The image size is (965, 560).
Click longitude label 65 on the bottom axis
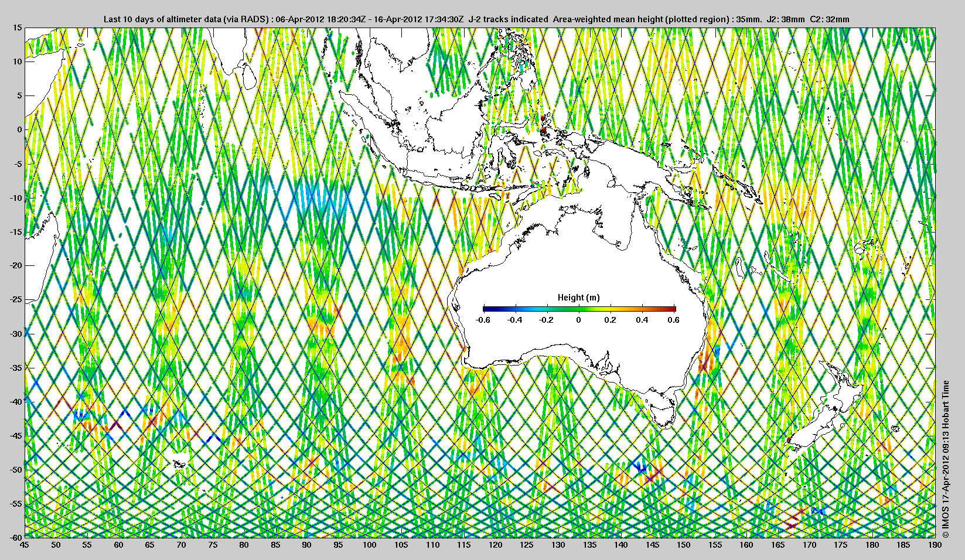pos(149,545)
